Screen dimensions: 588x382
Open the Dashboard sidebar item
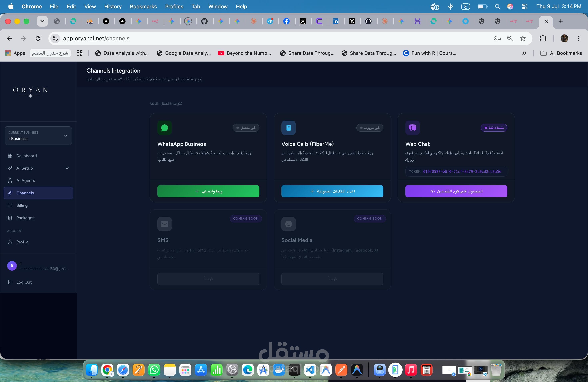click(38, 156)
